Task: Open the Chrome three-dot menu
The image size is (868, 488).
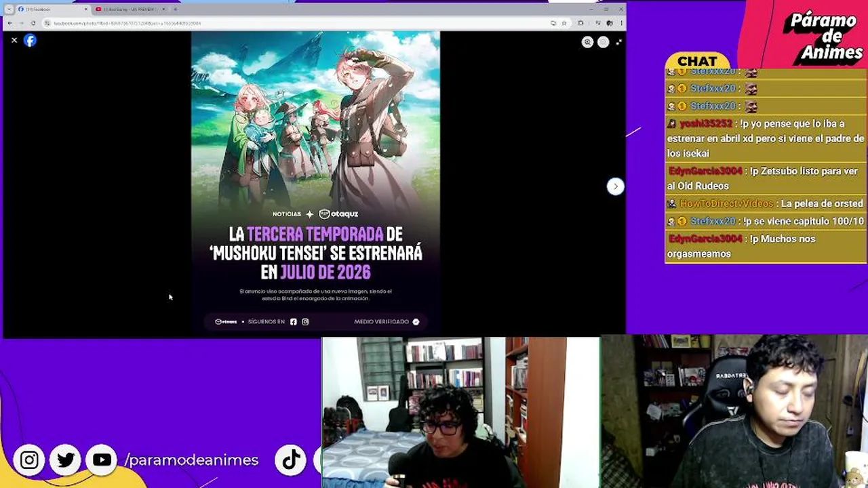Action: (x=620, y=23)
